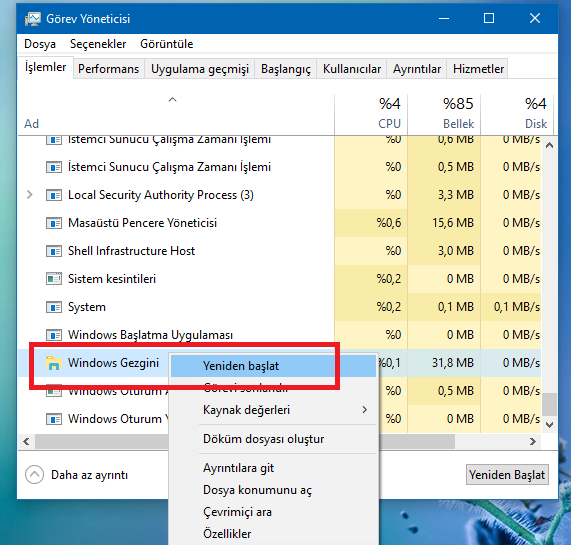The width and height of the screenshot is (571, 545).
Task: Click the Windows Başlatma Uygulaması icon
Action: (54, 335)
